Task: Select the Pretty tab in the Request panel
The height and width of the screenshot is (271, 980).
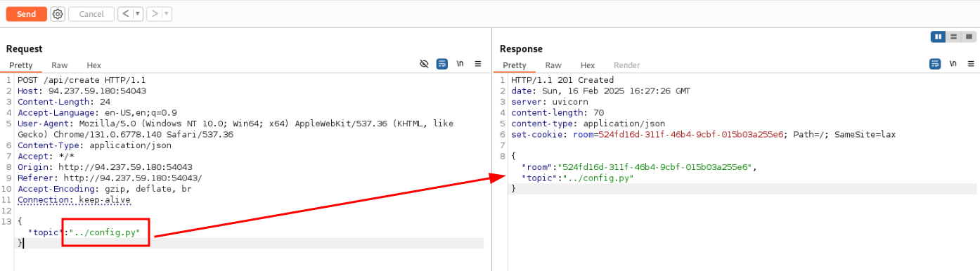Action: click(21, 65)
